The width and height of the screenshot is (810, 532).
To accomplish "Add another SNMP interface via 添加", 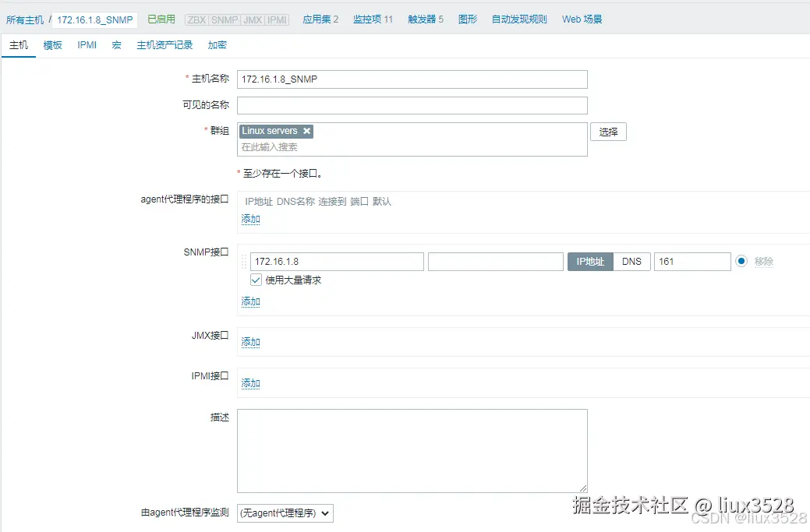I will pyautogui.click(x=250, y=301).
